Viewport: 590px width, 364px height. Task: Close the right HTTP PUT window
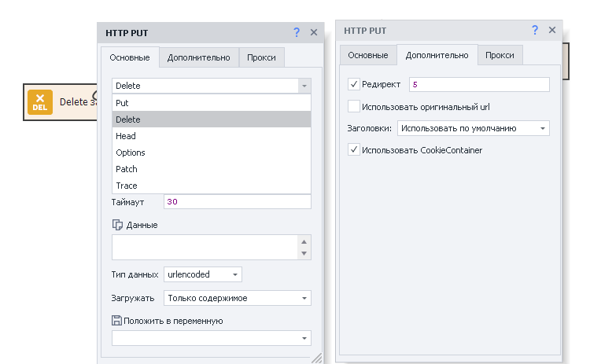552,30
